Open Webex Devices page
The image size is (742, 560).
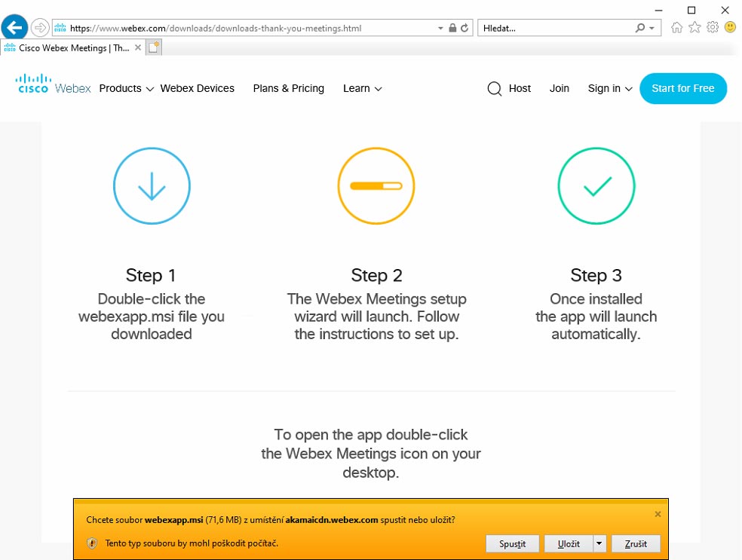[x=198, y=88]
